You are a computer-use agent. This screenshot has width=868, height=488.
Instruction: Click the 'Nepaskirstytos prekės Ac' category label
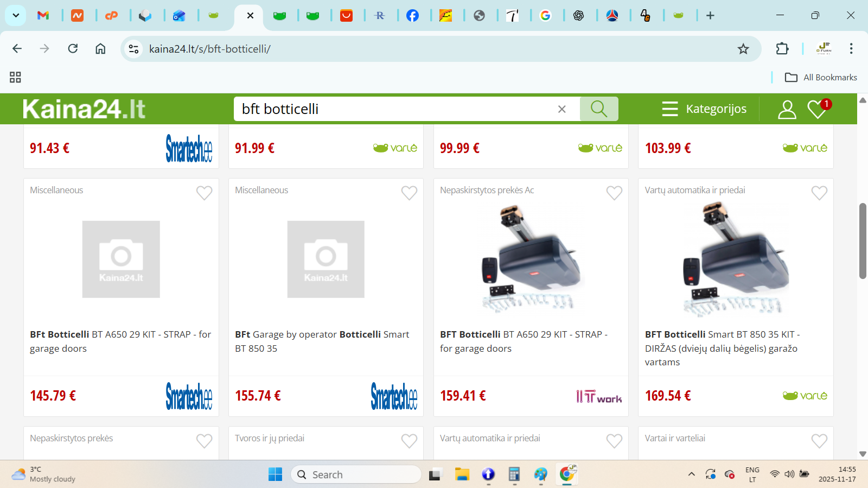(x=487, y=190)
